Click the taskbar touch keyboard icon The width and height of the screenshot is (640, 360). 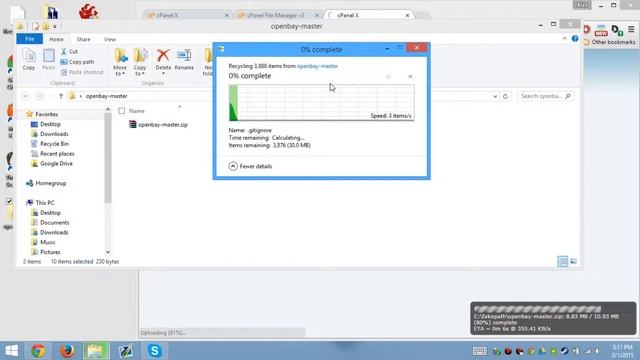click(480, 351)
